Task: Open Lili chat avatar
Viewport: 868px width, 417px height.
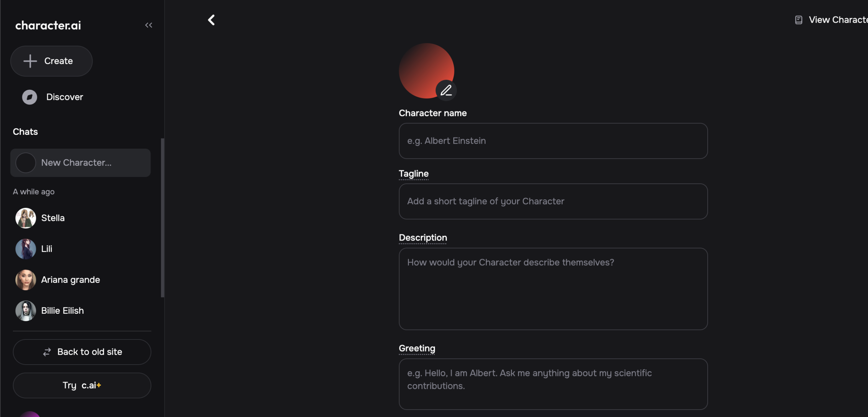Action: 26,249
